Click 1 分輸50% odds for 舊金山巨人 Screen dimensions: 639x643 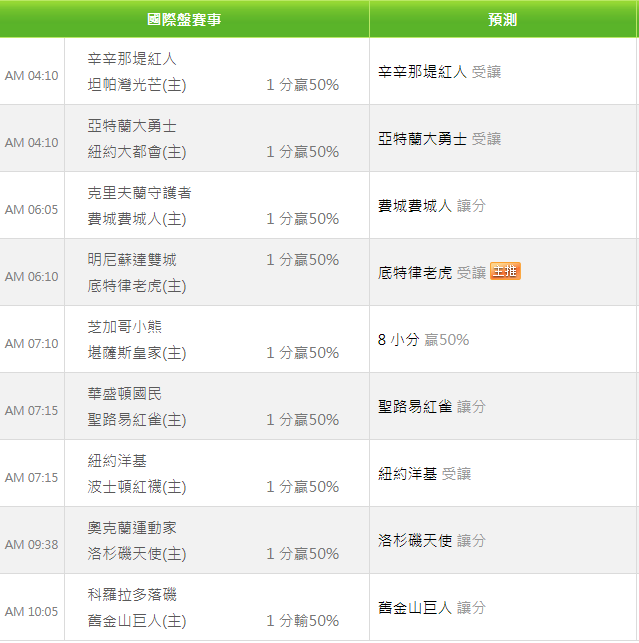click(x=303, y=621)
